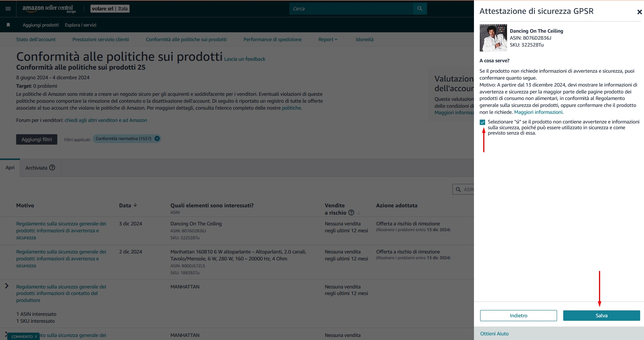Expand the MANHATTAN contatto del produttore row
Viewport: 644px width, 340px height.
tap(7, 286)
